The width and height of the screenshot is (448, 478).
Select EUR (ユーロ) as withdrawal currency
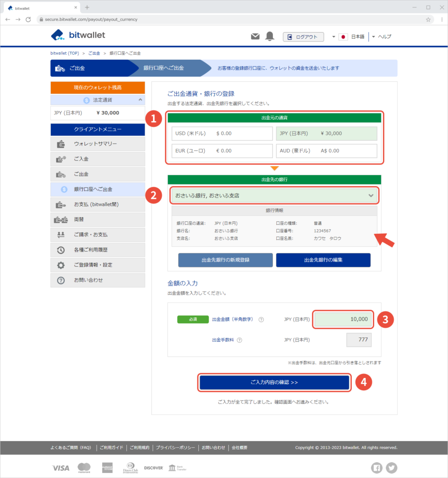pos(222,151)
